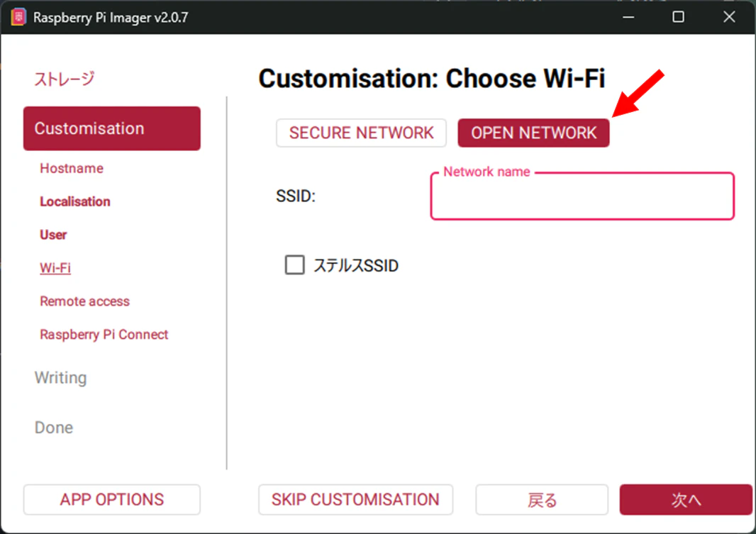Open the User customisation page

[53, 235]
